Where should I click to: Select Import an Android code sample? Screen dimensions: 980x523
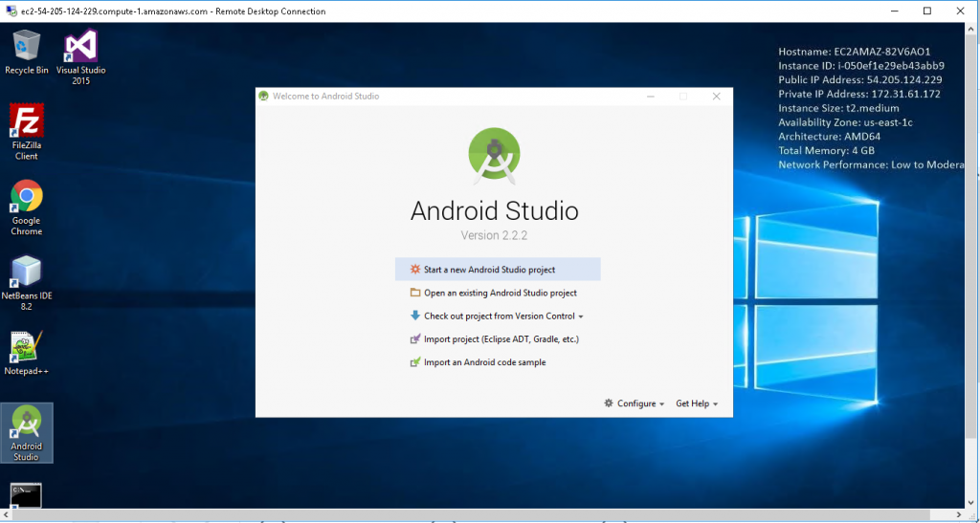tap(484, 362)
